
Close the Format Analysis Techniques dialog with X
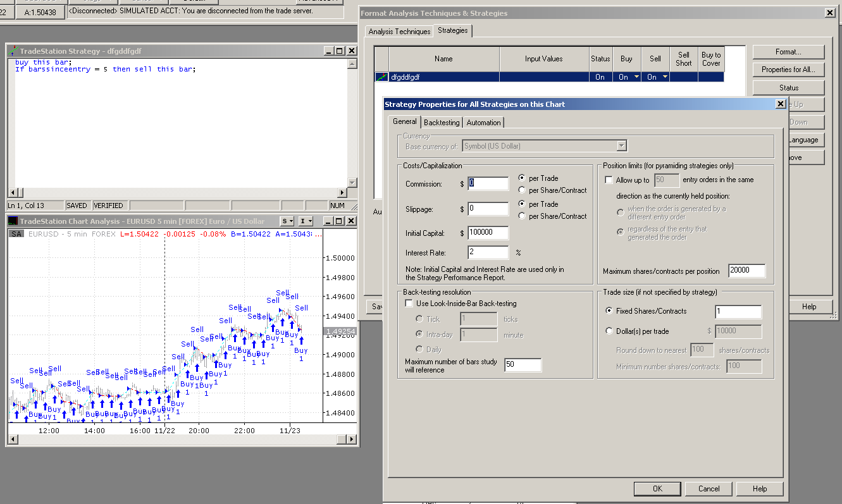830,13
